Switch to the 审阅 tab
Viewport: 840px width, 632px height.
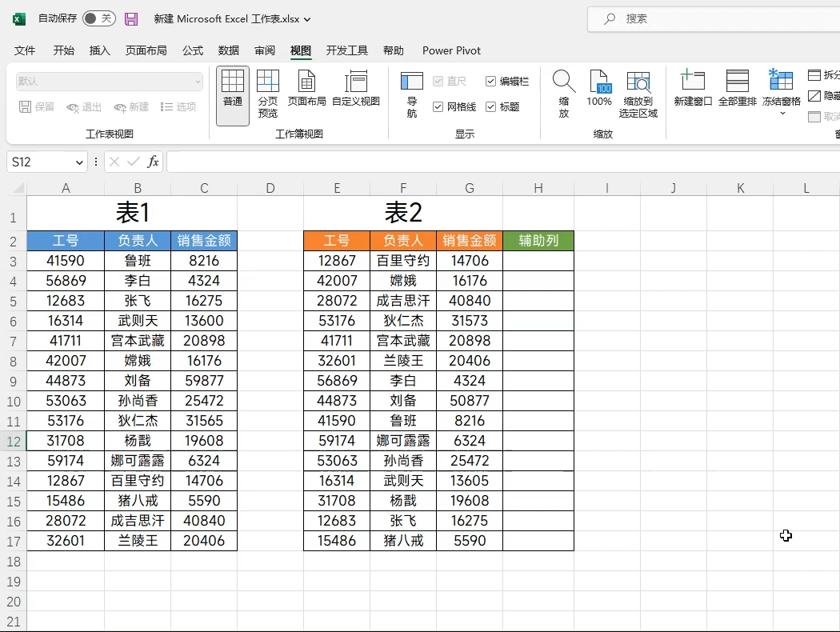pyautogui.click(x=265, y=50)
